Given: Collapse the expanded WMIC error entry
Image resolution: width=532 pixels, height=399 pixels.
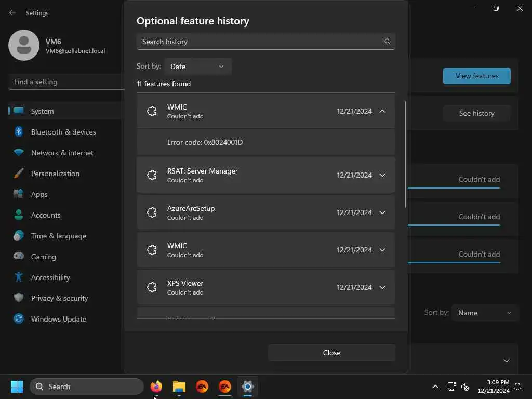Looking at the screenshot, I should click(382, 111).
